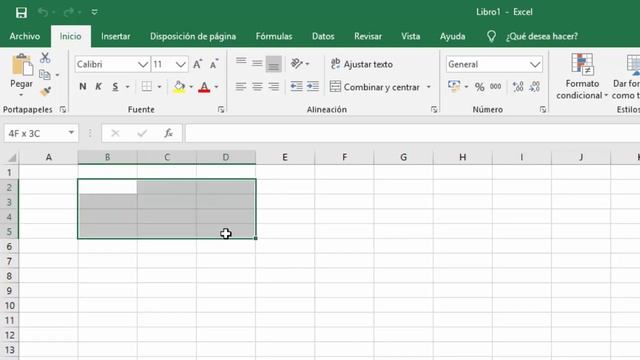The image size is (640, 360).
Task: Click the Ajustar texto button
Action: point(361,64)
